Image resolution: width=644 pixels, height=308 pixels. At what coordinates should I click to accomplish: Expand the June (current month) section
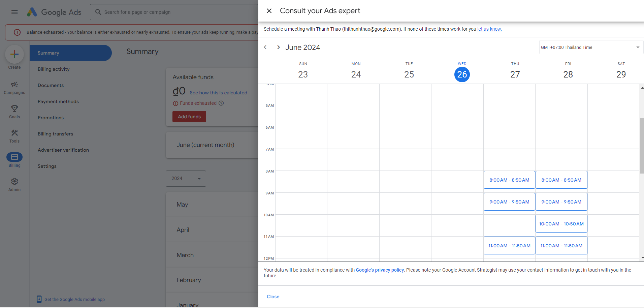point(212,145)
